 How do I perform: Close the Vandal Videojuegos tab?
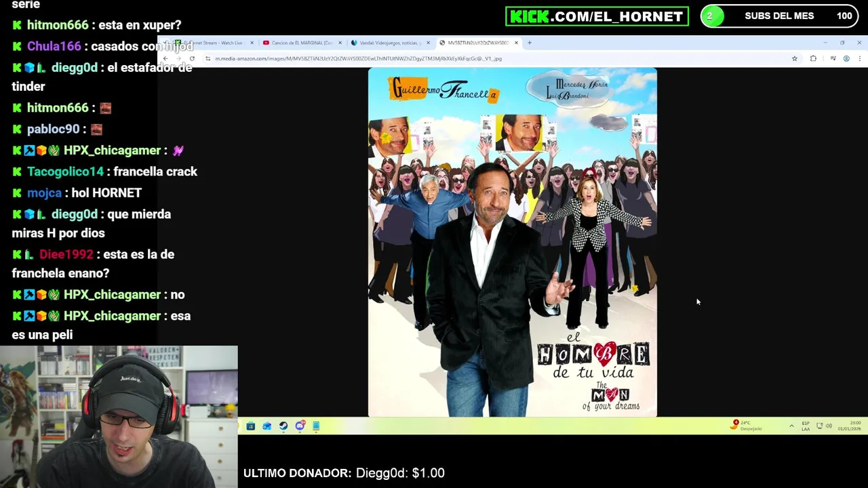pos(428,43)
